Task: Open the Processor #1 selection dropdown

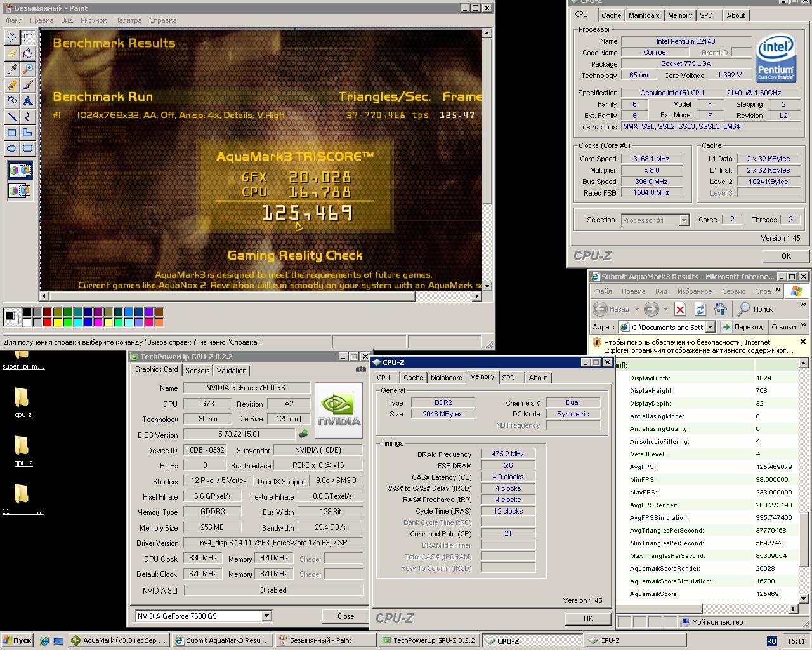Action: coord(684,220)
